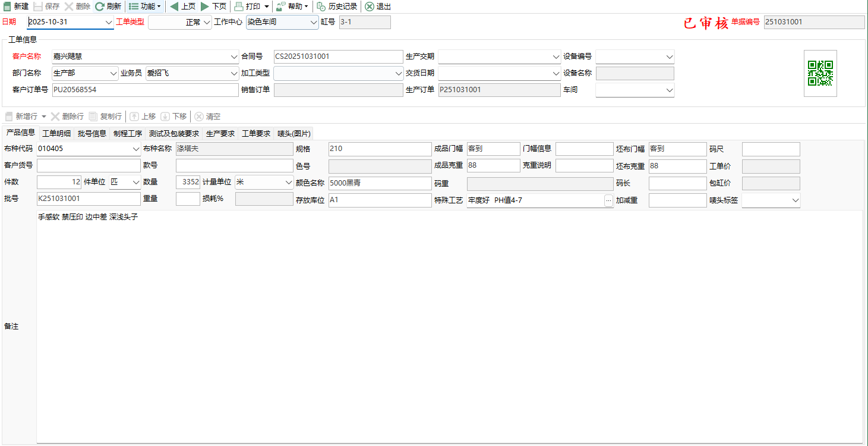868x446 pixels.
Task: Expand the 工作中心 dropdown
Action: 314,23
